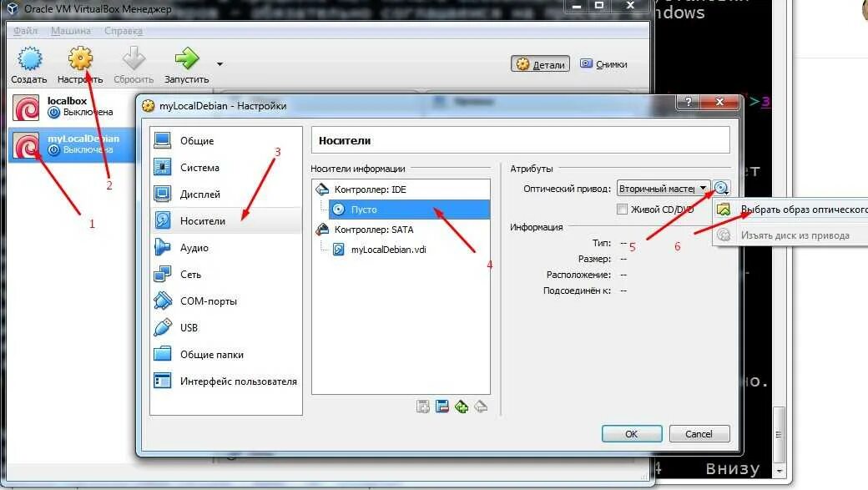Open the Снимки (Snapshots) view
Viewport: 868px width, 490px height.
click(603, 64)
